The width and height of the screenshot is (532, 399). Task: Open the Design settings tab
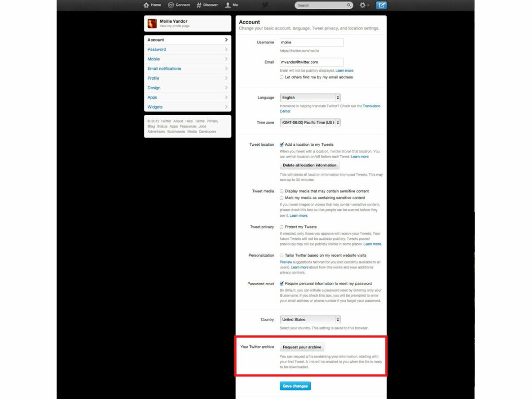tap(188, 88)
